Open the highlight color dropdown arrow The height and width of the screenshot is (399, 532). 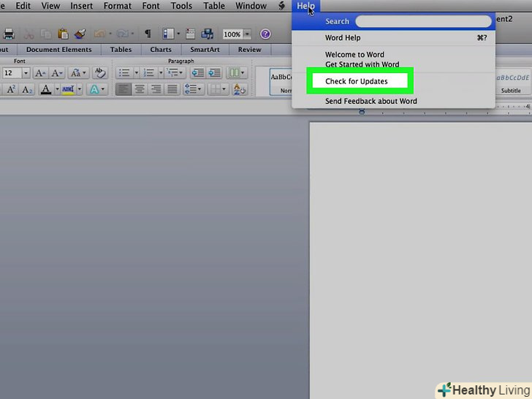80,90
